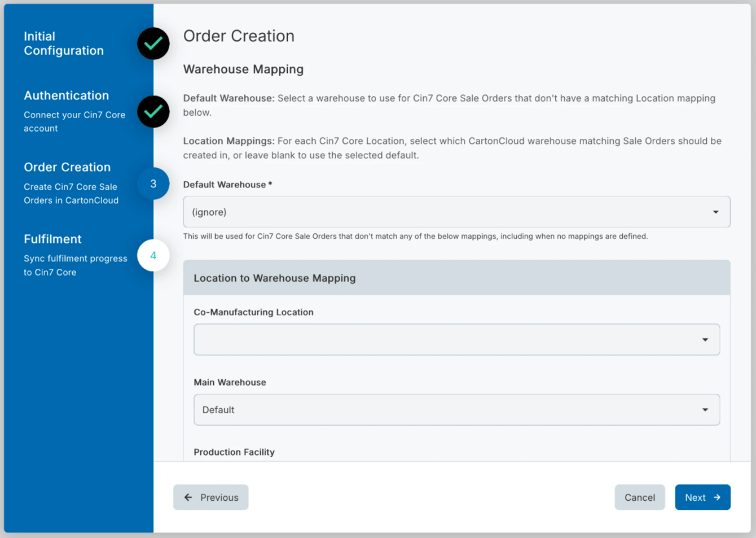Go to Authentication step
The image size is (756, 538).
[67, 95]
